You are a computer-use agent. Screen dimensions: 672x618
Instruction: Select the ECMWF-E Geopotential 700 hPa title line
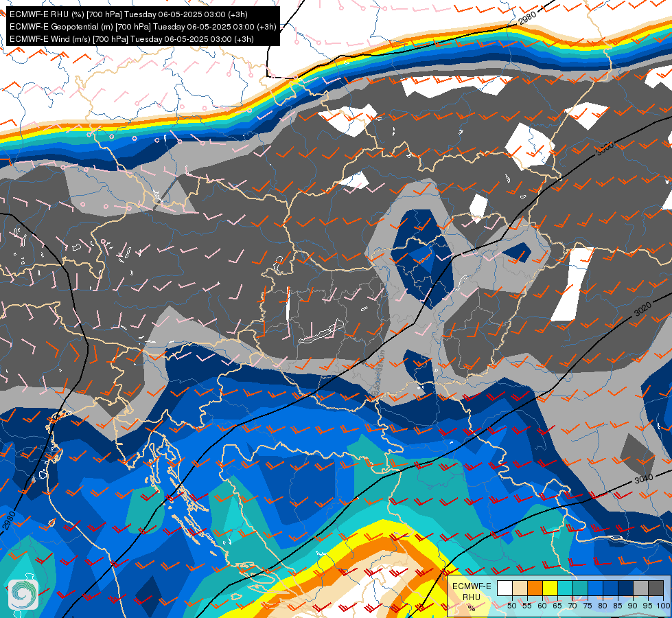coord(143,27)
